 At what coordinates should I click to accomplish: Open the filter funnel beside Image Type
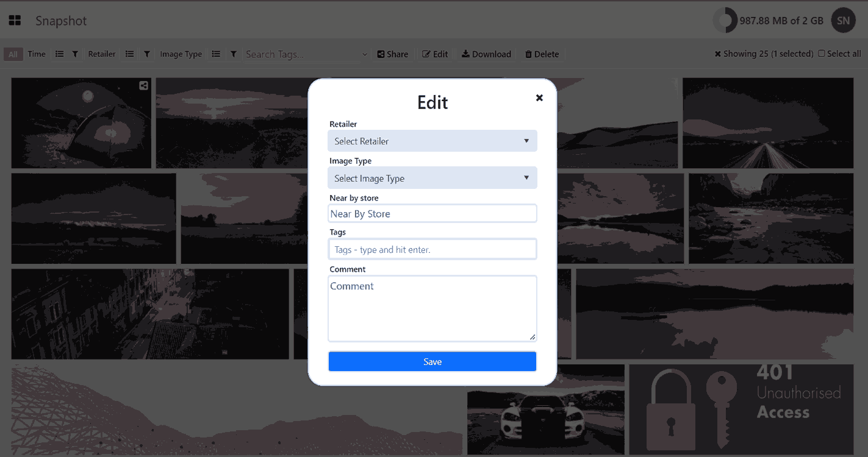click(234, 54)
